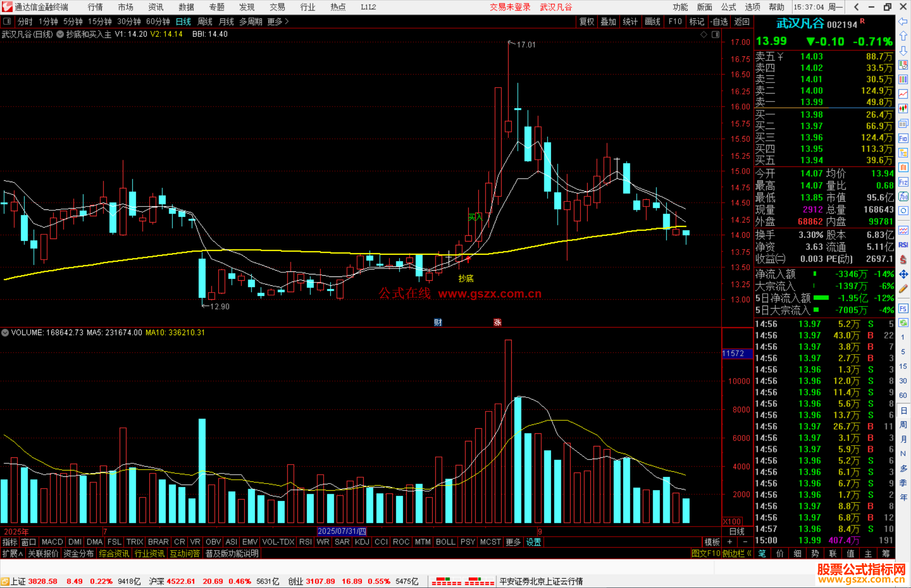Click the panel layout icon beside diamond
The image size is (911, 588).
click(x=715, y=34)
